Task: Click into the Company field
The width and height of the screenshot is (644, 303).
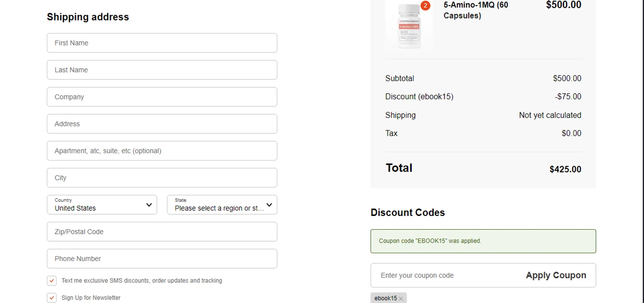Action: pos(162,97)
